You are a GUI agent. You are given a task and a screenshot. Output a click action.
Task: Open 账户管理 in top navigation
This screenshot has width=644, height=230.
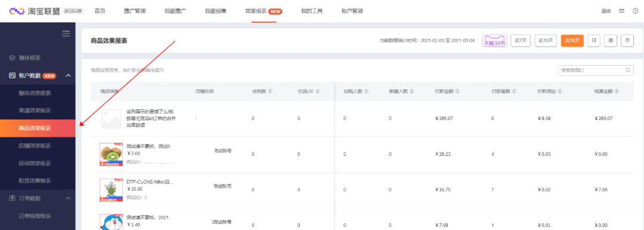(x=352, y=11)
